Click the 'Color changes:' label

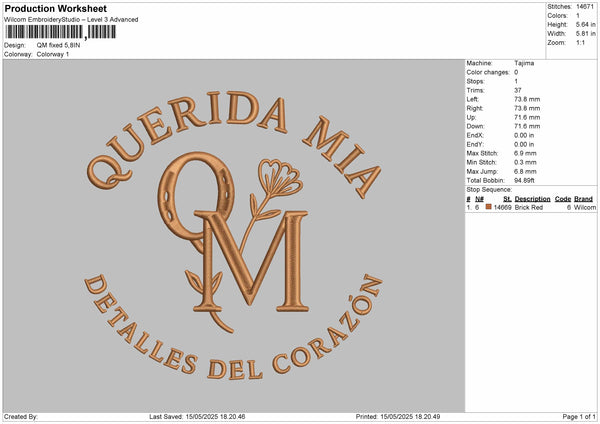(x=488, y=72)
